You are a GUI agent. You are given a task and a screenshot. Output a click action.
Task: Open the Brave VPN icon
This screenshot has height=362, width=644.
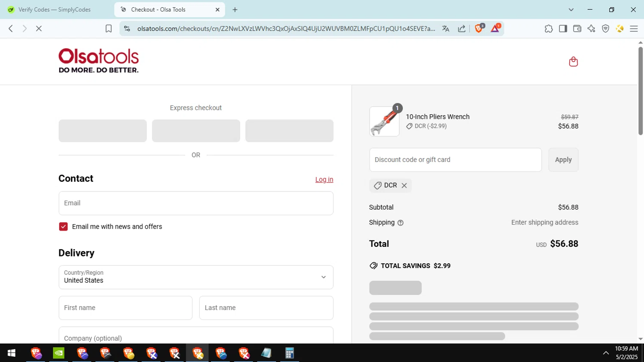coord(605,29)
